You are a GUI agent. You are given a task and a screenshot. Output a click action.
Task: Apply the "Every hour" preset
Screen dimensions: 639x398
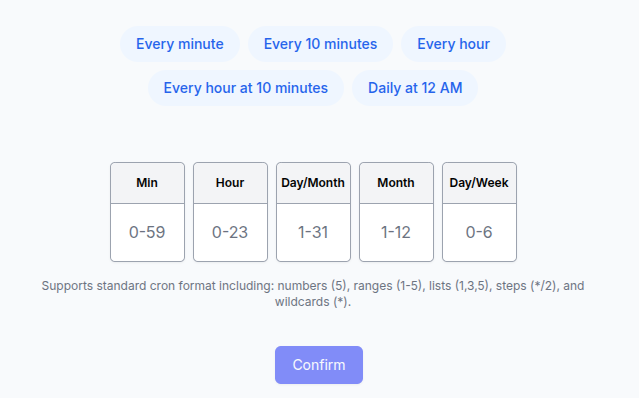tap(453, 44)
